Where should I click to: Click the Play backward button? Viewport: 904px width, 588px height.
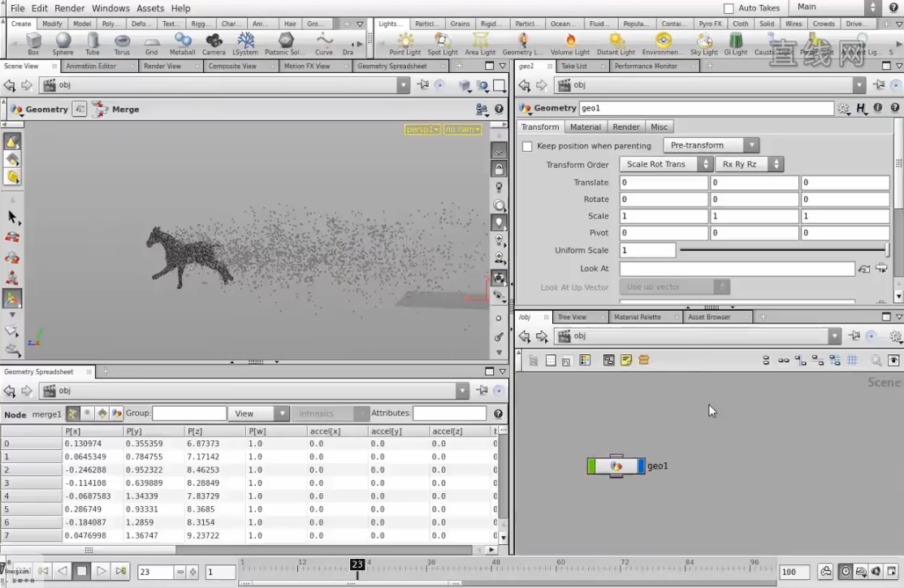click(63, 571)
